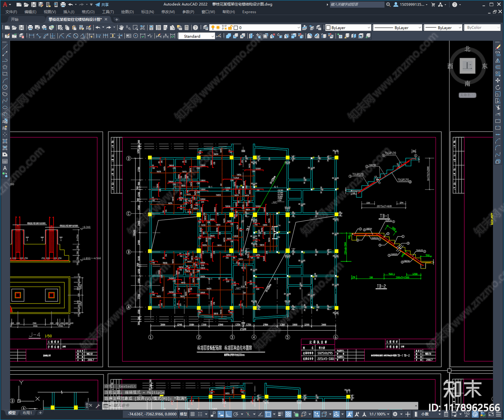Select the Circle tool in the draw toolbar
This screenshot has height=420, width=504.
(x=5, y=87)
